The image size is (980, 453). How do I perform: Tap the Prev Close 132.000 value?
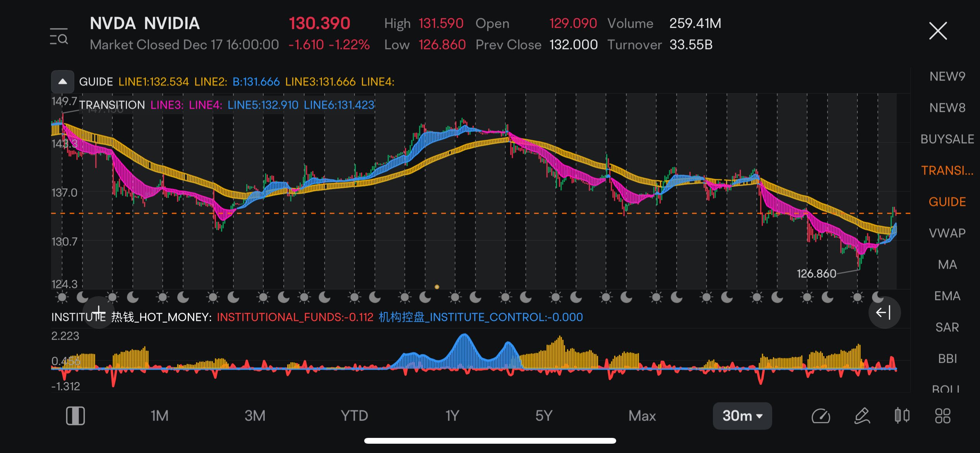(x=574, y=45)
